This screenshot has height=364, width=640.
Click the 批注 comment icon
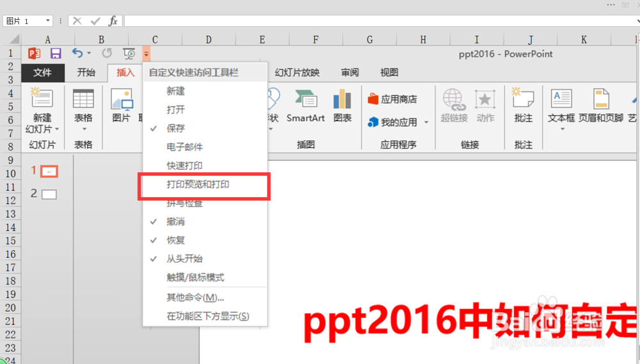pyautogui.click(x=523, y=98)
